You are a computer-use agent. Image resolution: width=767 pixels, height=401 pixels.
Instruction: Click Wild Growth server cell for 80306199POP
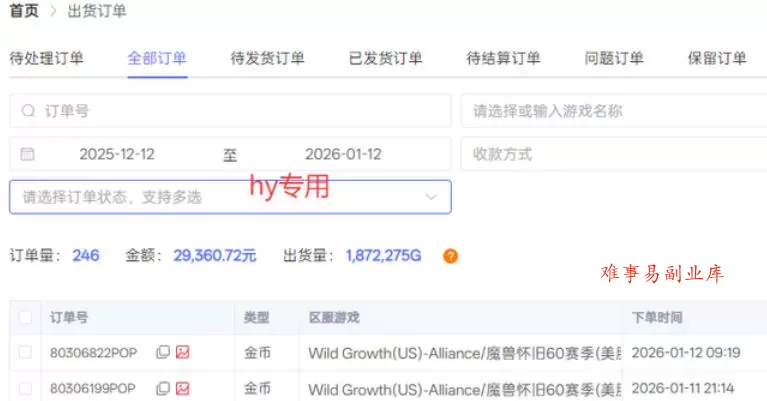click(465, 389)
